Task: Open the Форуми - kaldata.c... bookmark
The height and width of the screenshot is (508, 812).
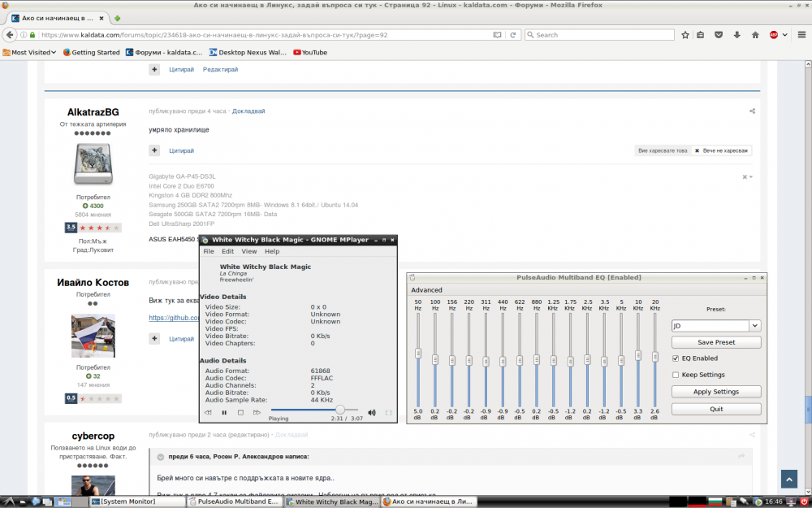Action: [164, 52]
